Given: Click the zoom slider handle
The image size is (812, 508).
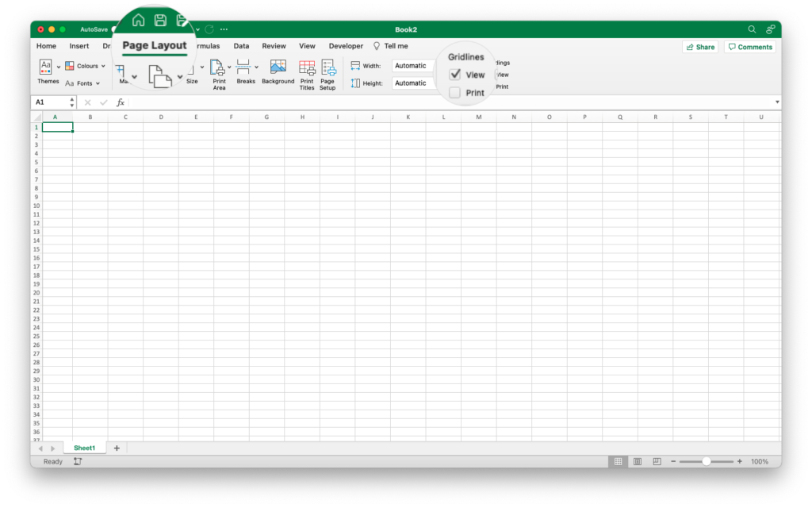Looking at the screenshot, I should 706,462.
